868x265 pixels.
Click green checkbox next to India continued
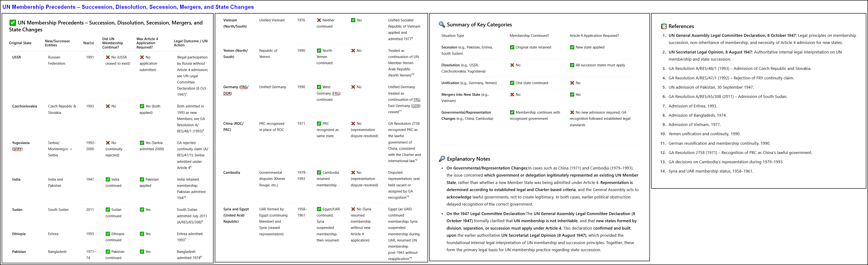[x=108, y=179]
